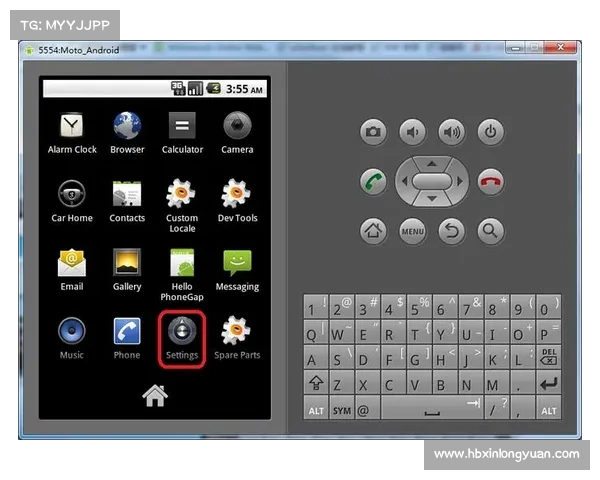The image size is (600, 480).
Task: Click the emulator Search hardware button
Action: [x=491, y=231]
